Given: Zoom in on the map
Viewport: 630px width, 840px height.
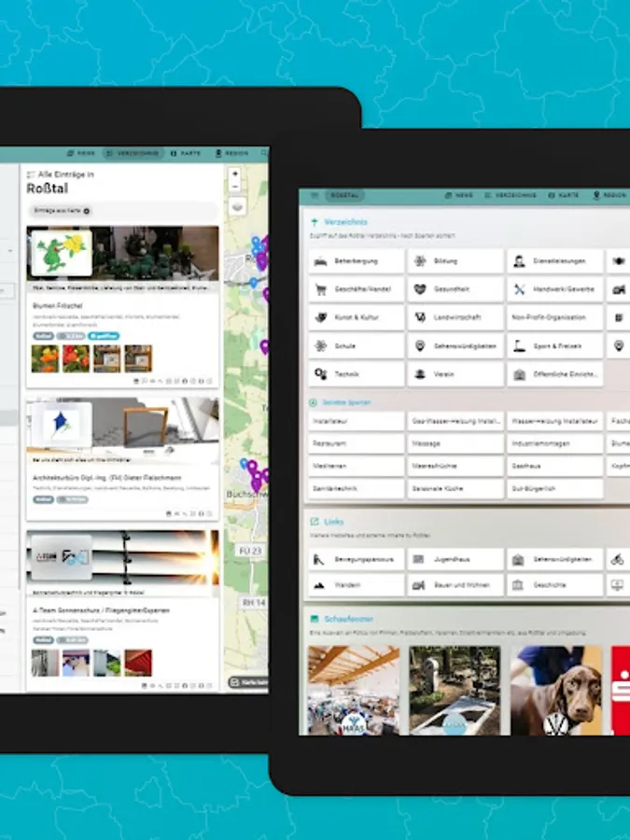Looking at the screenshot, I should point(234,174).
